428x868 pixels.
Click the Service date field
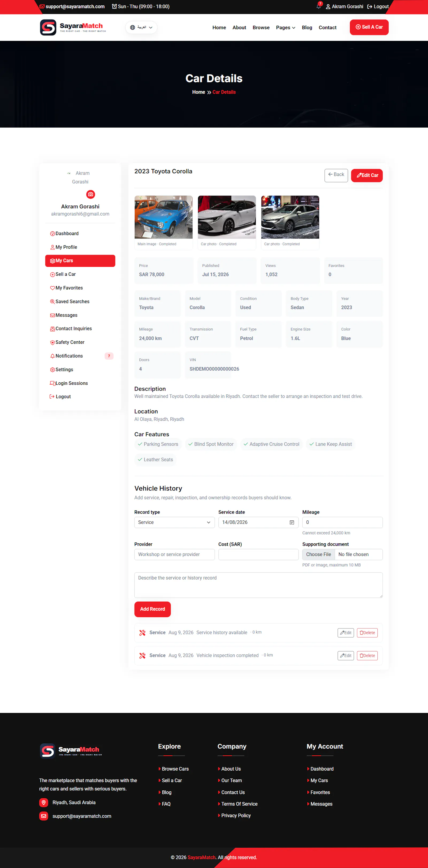[x=258, y=522]
